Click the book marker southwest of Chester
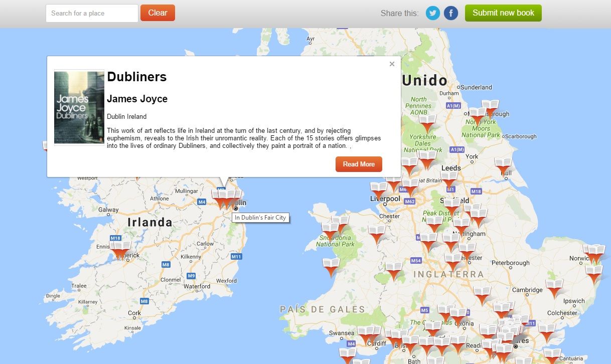611x364 pixels. (377, 235)
